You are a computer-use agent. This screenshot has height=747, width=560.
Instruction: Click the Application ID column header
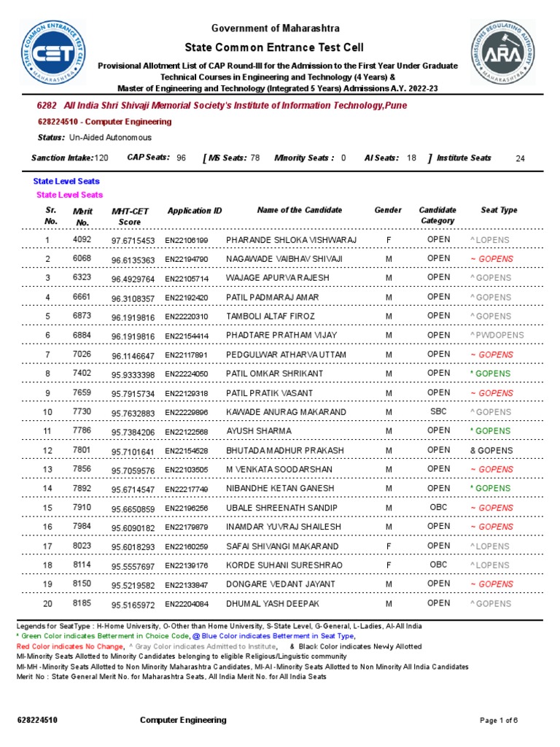click(x=194, y=211)
